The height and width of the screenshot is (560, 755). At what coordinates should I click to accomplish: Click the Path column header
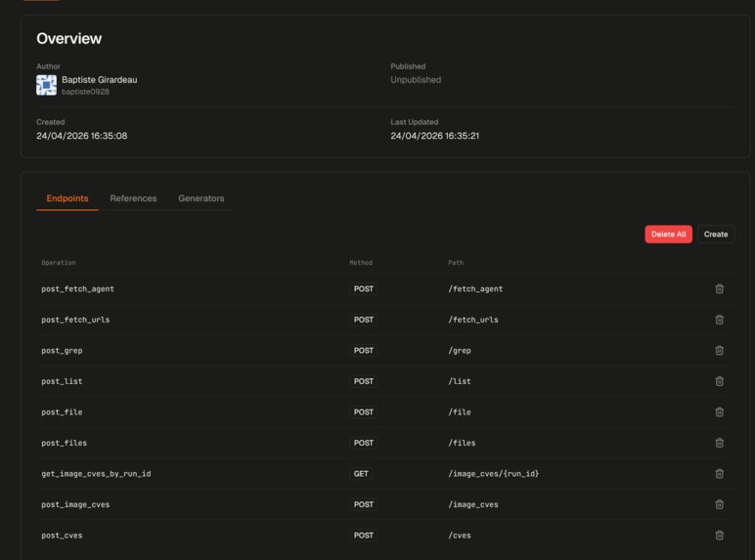coord(456,263)
